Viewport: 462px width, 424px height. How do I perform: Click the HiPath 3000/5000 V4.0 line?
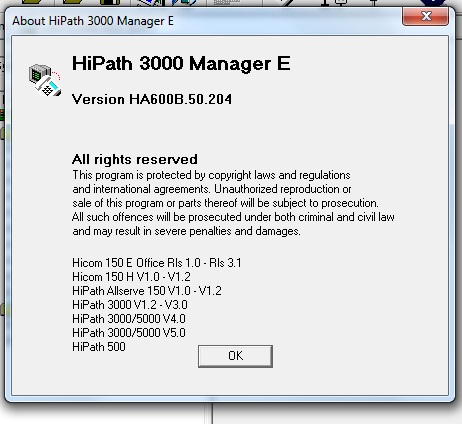[x=129, y=319]
